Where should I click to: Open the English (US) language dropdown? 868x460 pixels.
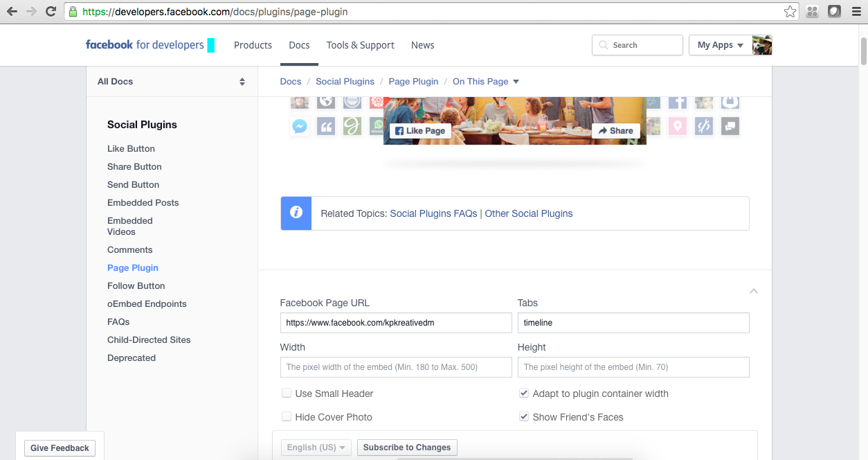(x=316, y=448)
